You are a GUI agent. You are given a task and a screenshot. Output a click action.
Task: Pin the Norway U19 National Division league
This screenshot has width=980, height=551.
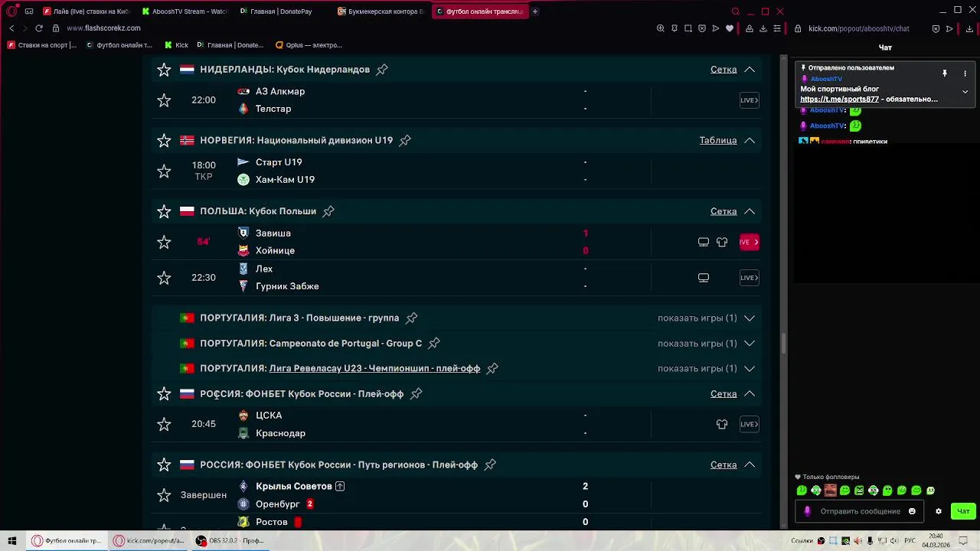405,141
